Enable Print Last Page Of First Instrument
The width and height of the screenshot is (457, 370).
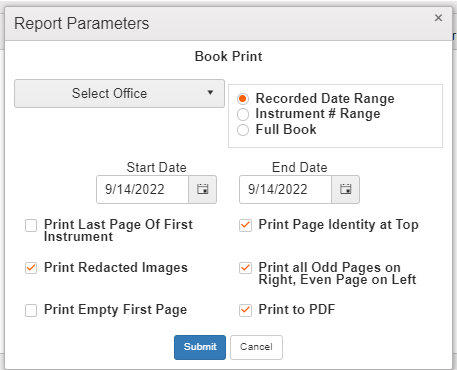31,225
